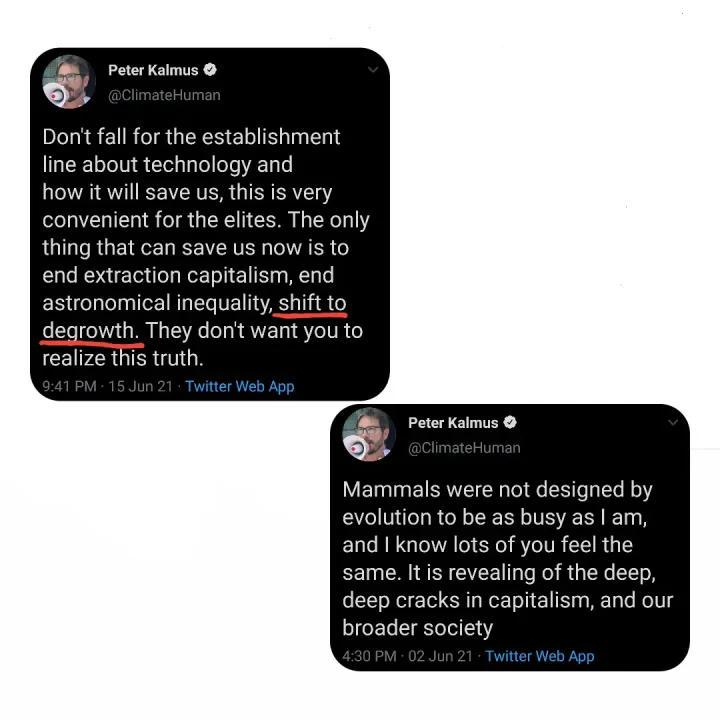Click the avatar on the degrowth tweet

(68, 82)
